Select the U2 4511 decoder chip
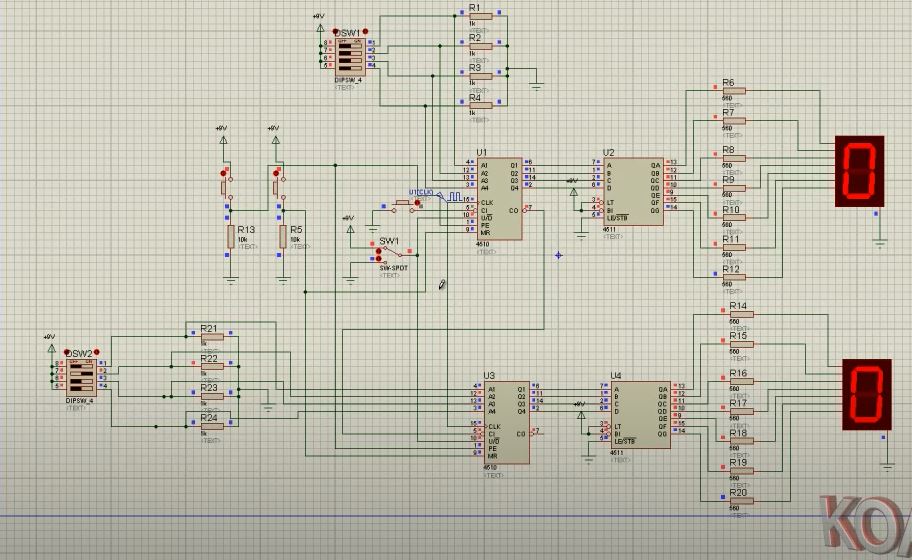912x560 pixels. tap(633, 192)
